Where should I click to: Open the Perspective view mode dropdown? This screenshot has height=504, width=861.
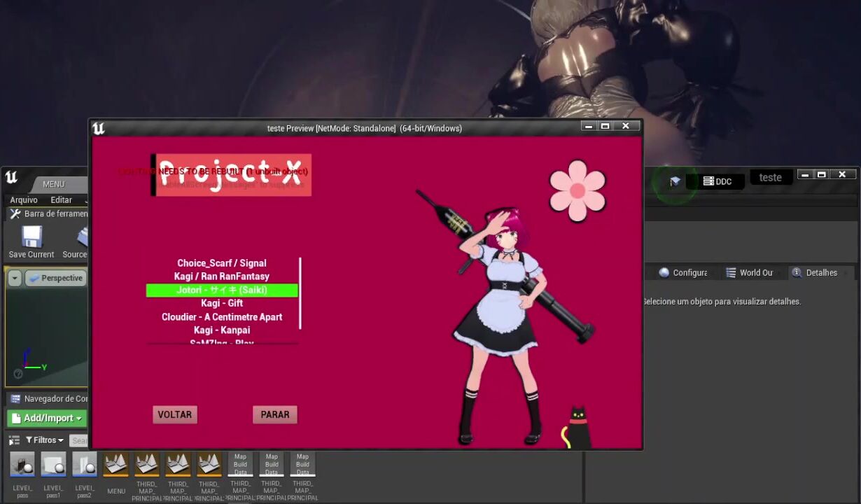56,278
